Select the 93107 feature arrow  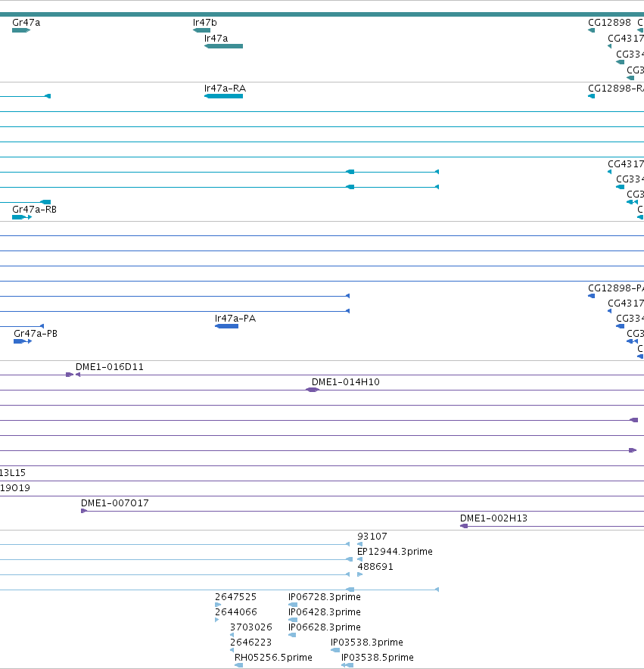(x=359, y=544)
